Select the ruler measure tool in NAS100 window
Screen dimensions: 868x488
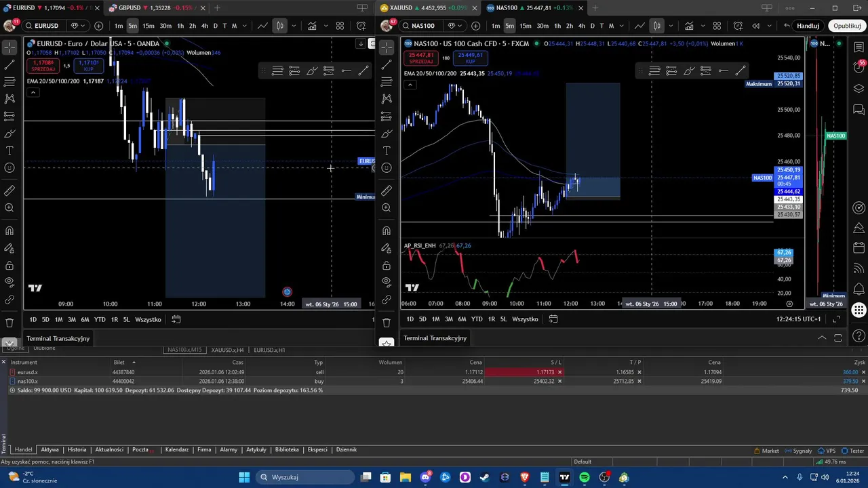(387, 191)
